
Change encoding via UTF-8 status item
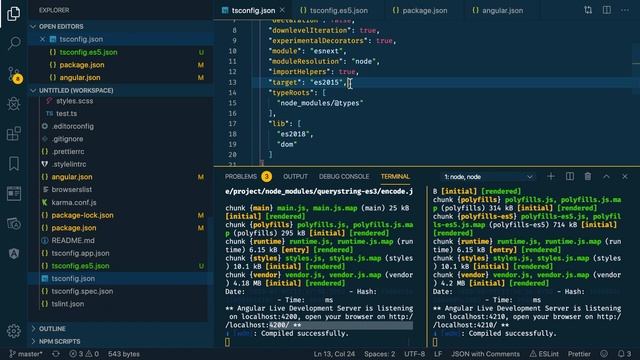pos(414,354)
